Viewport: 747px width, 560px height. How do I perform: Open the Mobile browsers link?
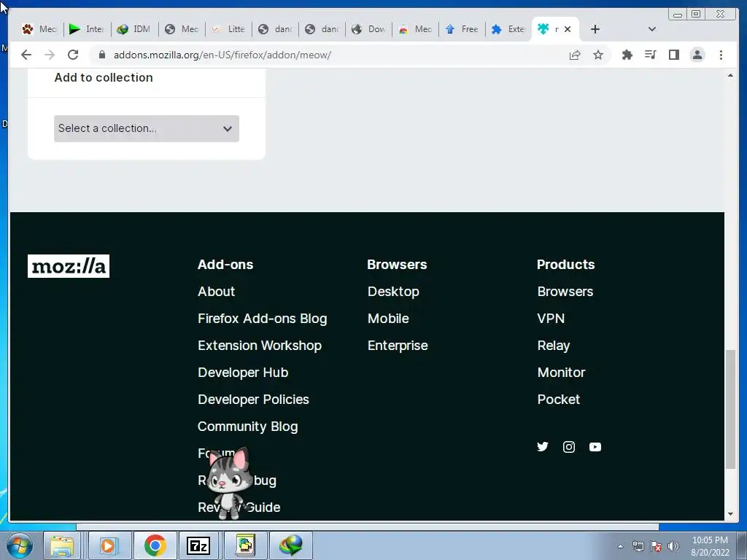click(388, 319)
